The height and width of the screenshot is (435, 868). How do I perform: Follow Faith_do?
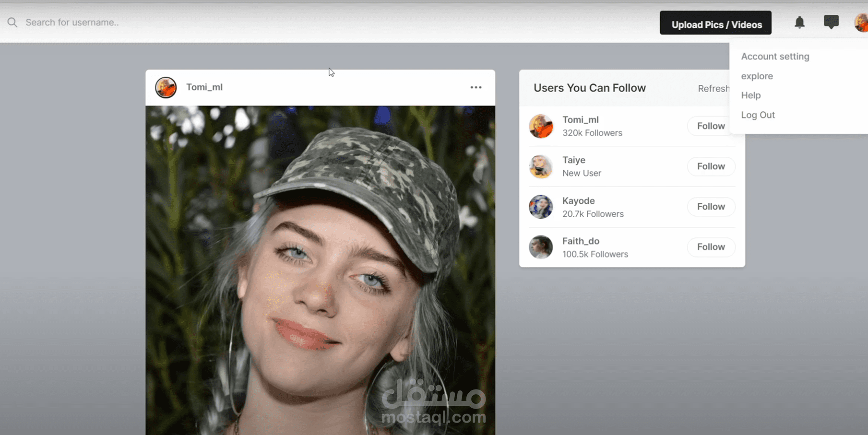[x=711, y=247]
